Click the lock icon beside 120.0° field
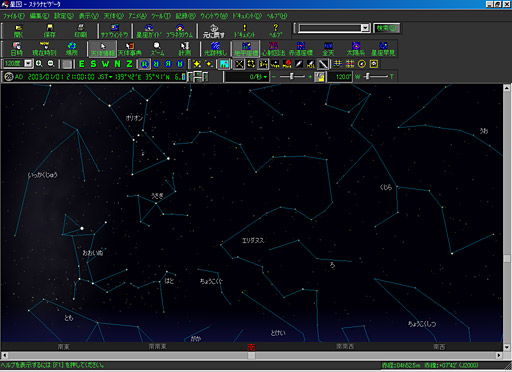 pos(319,77)
